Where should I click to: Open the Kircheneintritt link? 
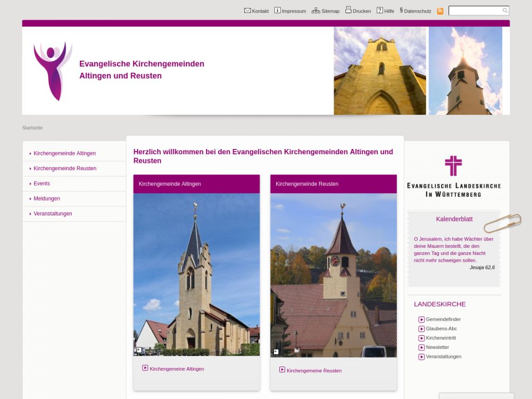440,338
